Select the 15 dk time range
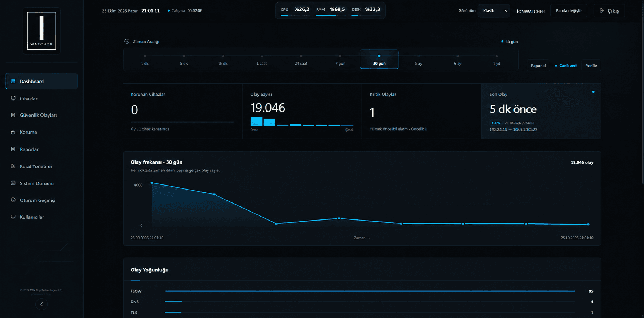The image size is (644, 318). [223, 60]
